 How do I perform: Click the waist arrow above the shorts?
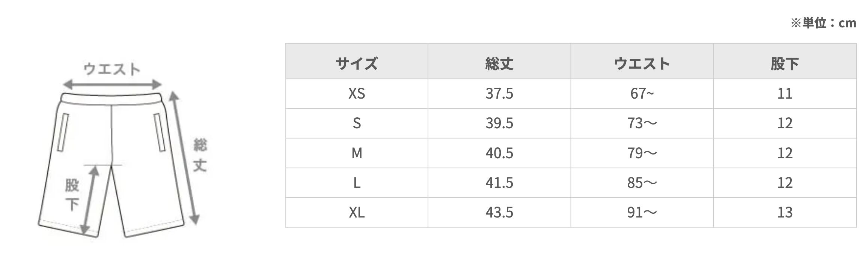[x=112, y=84]
